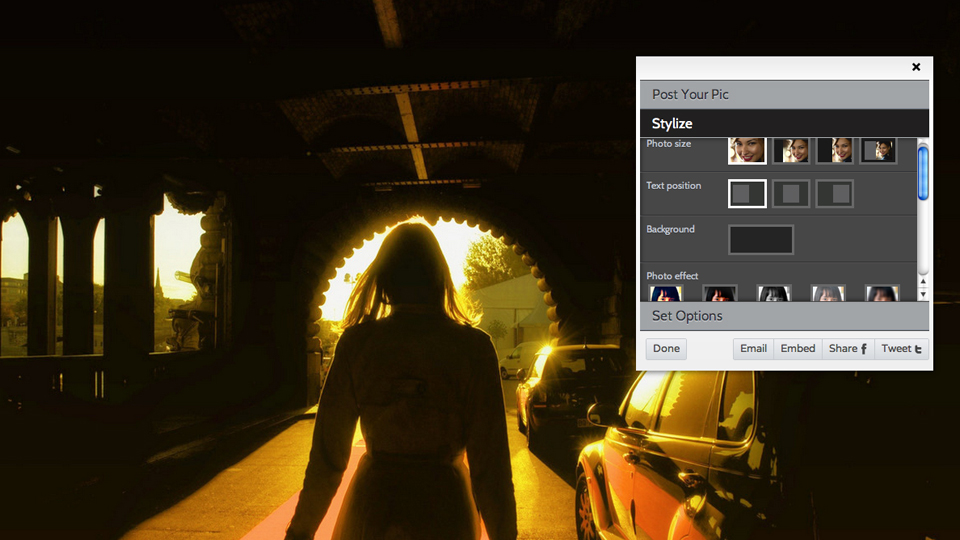The image size is (960, 540).
Task: Click the Stylize panel scrollbar down arrow
Action: (923, 295)
